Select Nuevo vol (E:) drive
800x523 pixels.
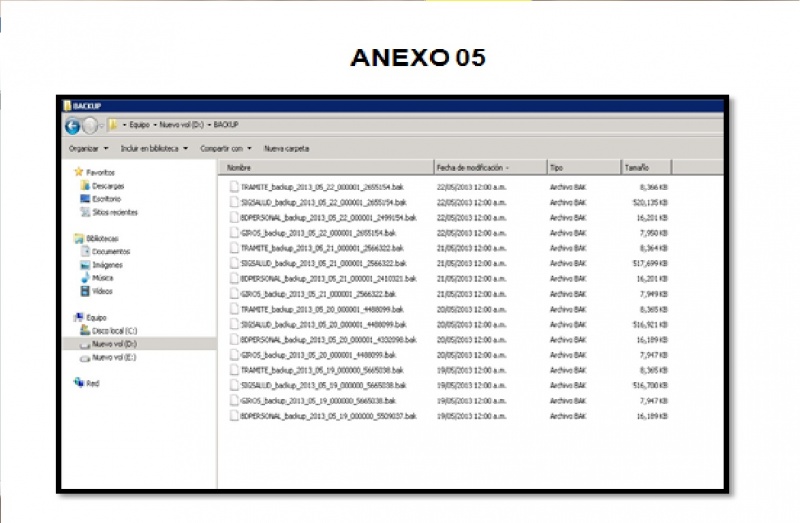pos(114,356)
